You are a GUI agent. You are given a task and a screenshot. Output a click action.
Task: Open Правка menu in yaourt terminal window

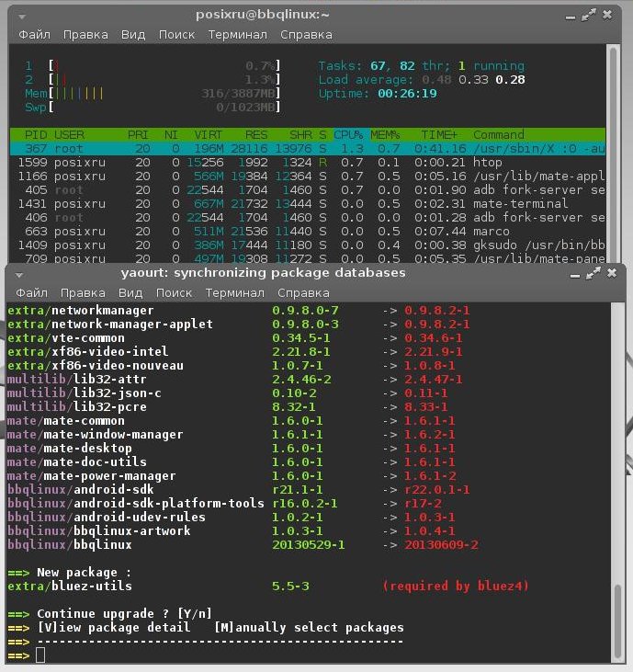pos(83,293)
